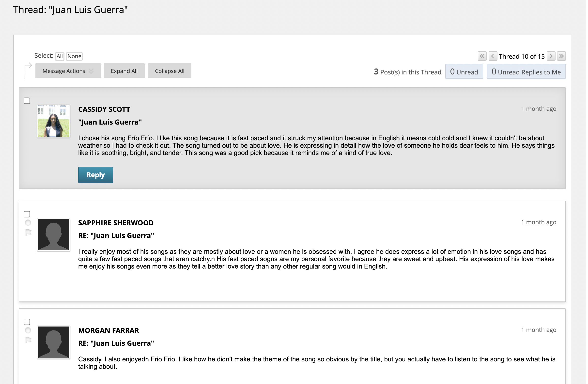Expand All posts in thread

coord(124,71)
